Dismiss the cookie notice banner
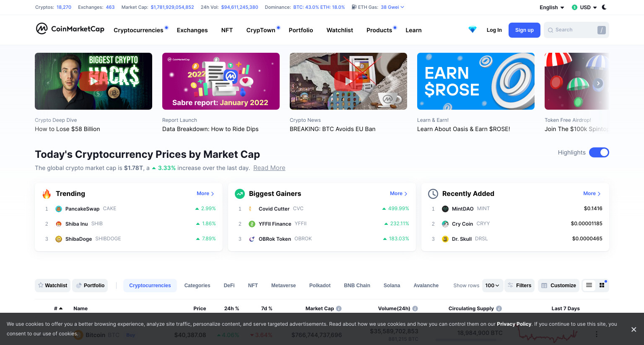The width and height of the screenshot is (644, 345). point(634,330)
